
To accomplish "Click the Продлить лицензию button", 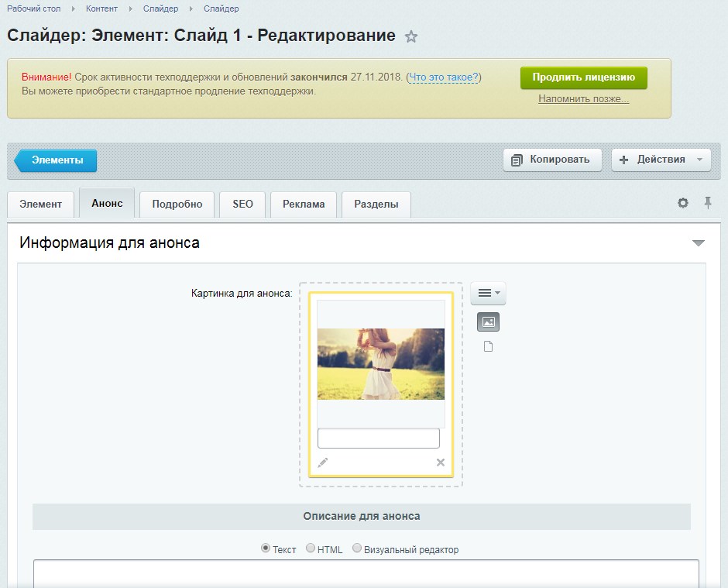I will (x=583, y=77).
